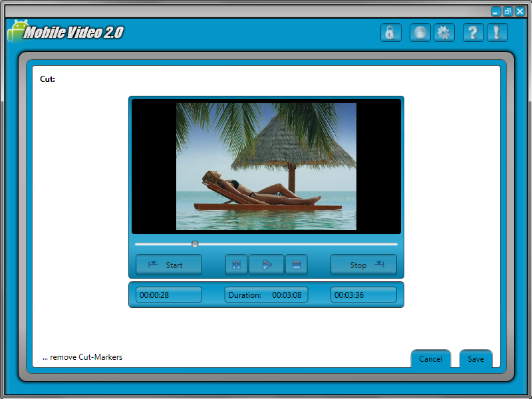Play the video preview

point(267,265)
